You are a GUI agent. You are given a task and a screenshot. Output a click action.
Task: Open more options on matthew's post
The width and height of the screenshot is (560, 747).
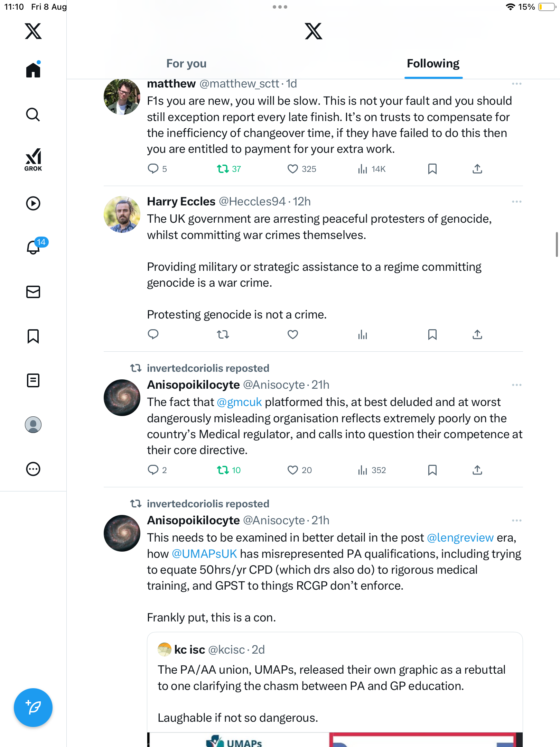point(516,84)
